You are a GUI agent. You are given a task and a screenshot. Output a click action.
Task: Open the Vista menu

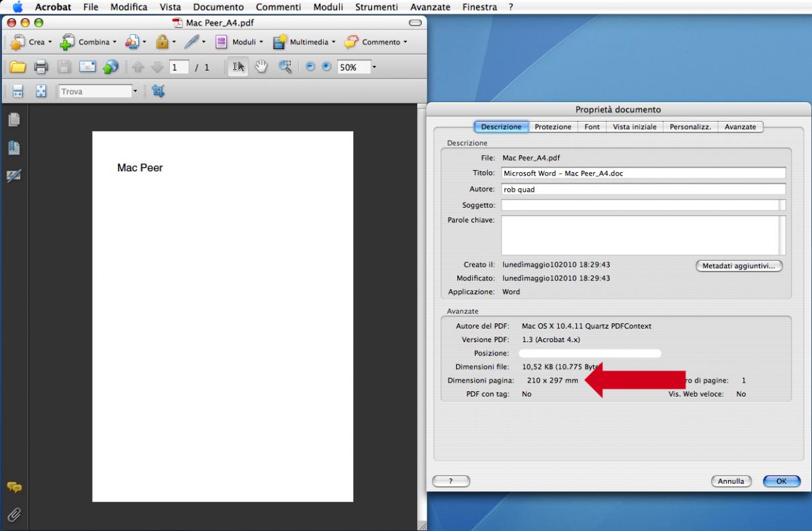(171, 7)
